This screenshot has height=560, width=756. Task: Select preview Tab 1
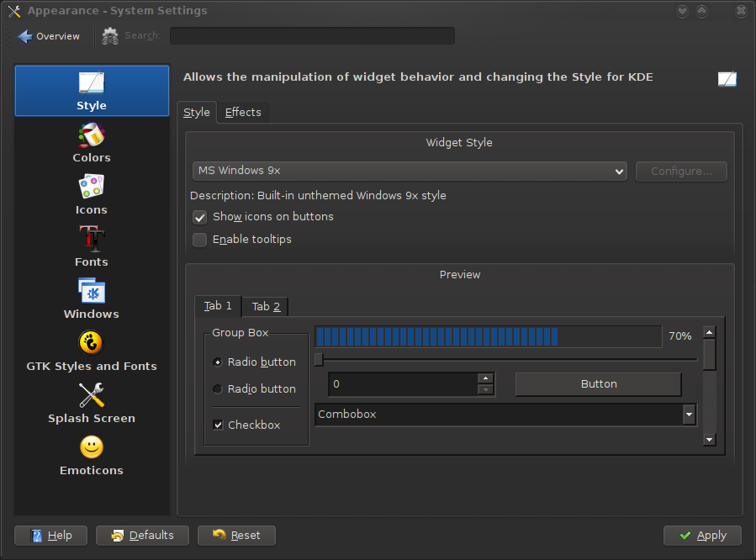218,306
